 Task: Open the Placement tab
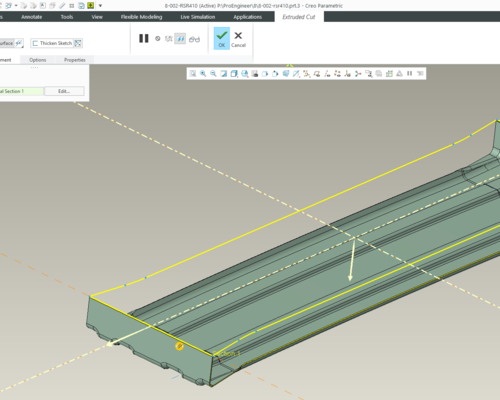click(6, 60)
